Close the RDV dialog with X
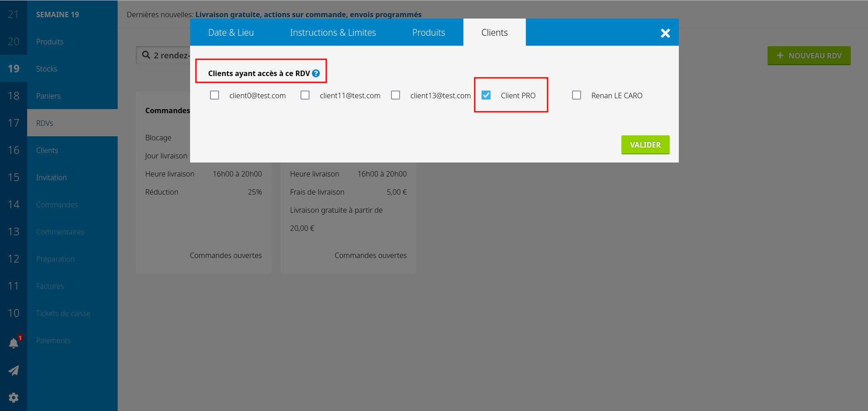Viewport: 868px width, 411px height. click(665, 33)
